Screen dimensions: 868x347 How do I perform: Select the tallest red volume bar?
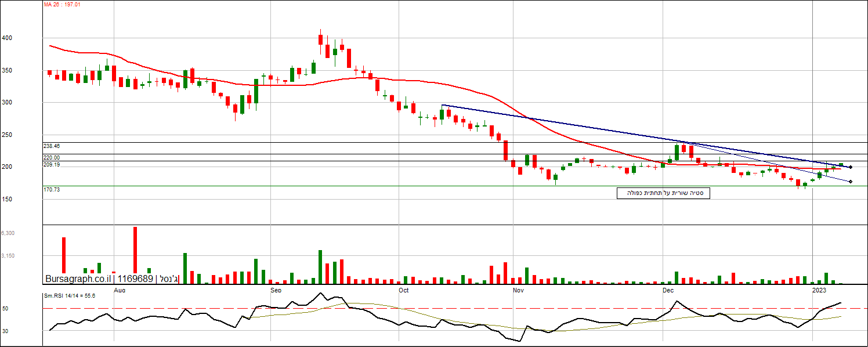pos(135,250)
